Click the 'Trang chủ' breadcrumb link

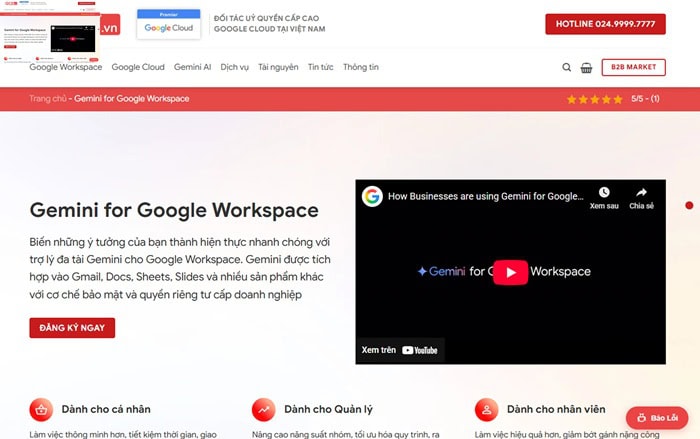coord(48,99)
